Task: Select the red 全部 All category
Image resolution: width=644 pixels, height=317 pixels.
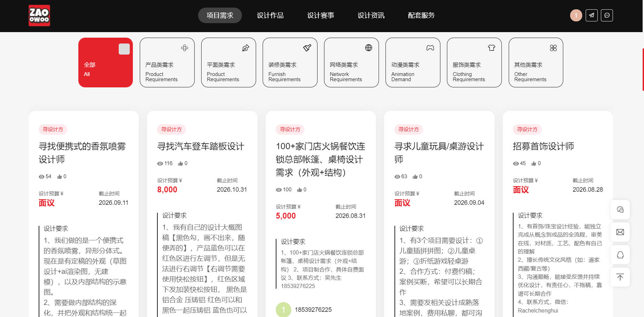Action: 106,63
